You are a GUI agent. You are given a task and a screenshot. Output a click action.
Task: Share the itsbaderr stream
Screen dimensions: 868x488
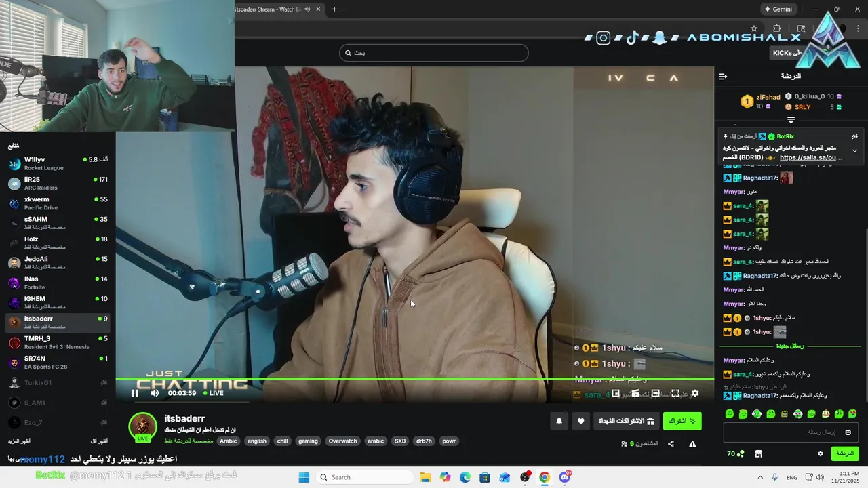(671, 444)
